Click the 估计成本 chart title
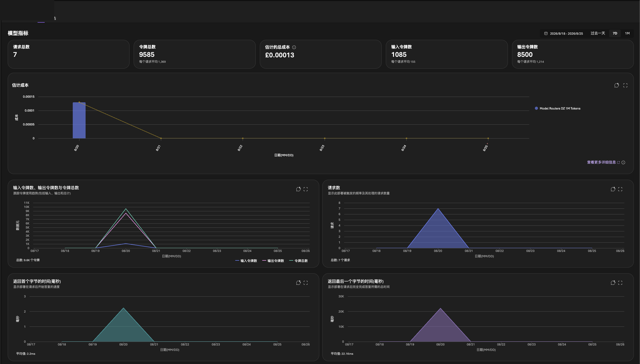The width and height of the screenshot is (640, 364). (x=20, y=85)
